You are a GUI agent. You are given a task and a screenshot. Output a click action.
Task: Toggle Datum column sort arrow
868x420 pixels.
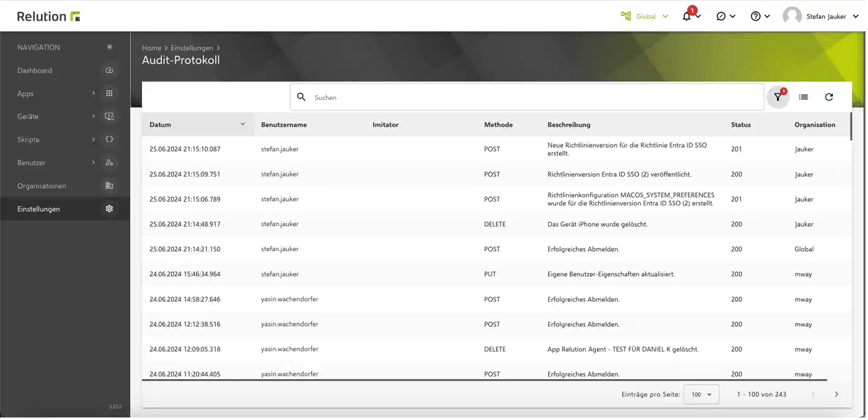point(244,125)
